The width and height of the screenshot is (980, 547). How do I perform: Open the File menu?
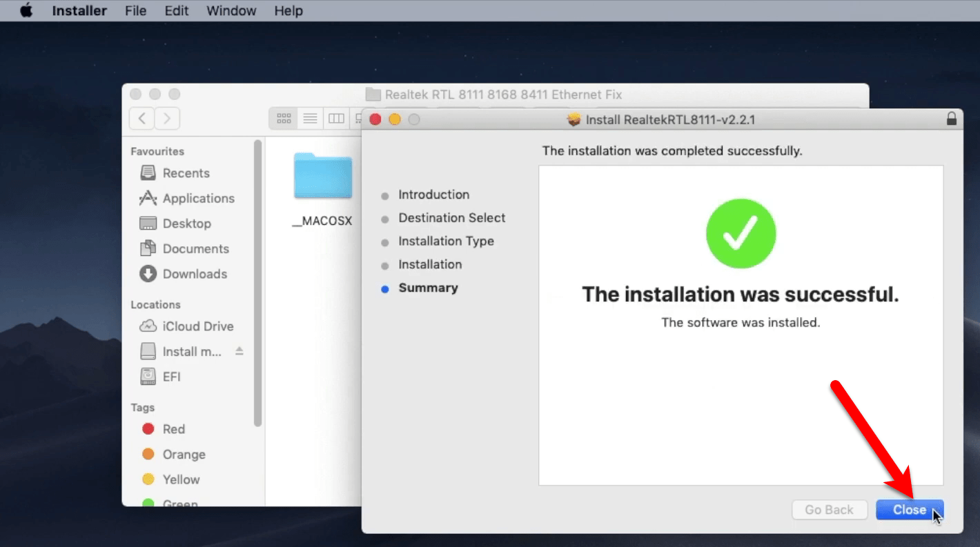(x=135, y=11)
